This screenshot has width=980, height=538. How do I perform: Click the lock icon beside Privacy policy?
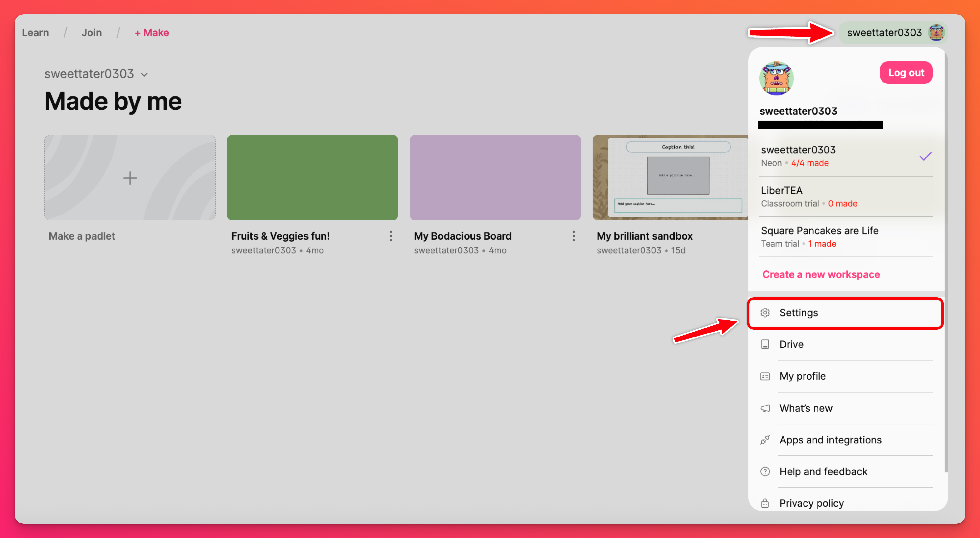765,503
